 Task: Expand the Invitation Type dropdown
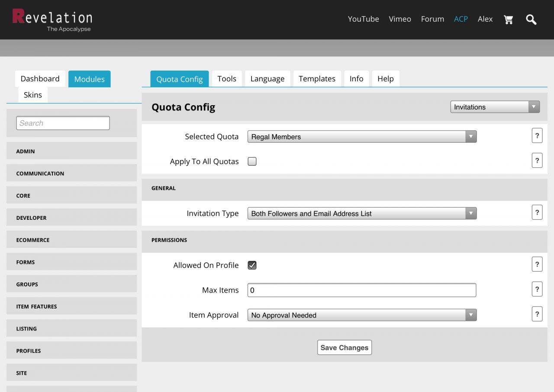click(x=362, y=213)
